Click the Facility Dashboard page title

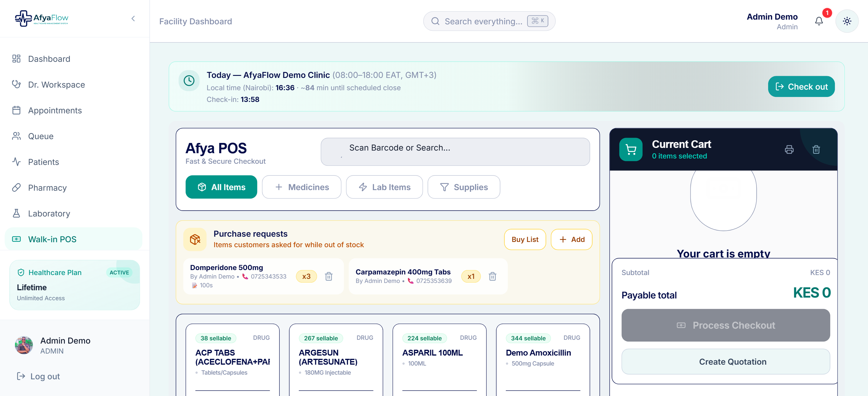pos(195,21)
